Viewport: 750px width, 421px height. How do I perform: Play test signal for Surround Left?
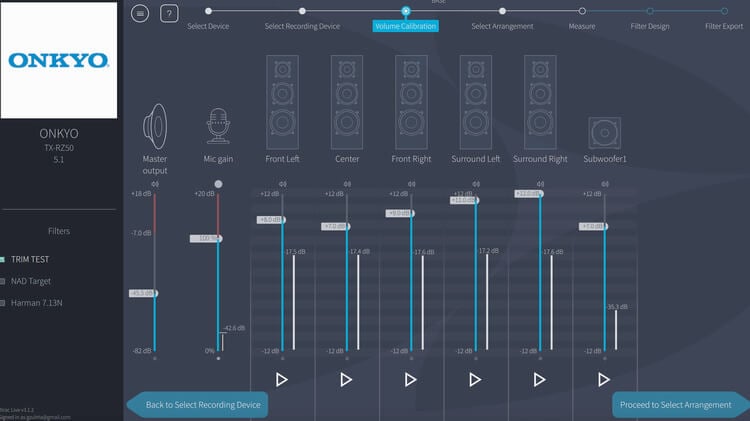475,380
